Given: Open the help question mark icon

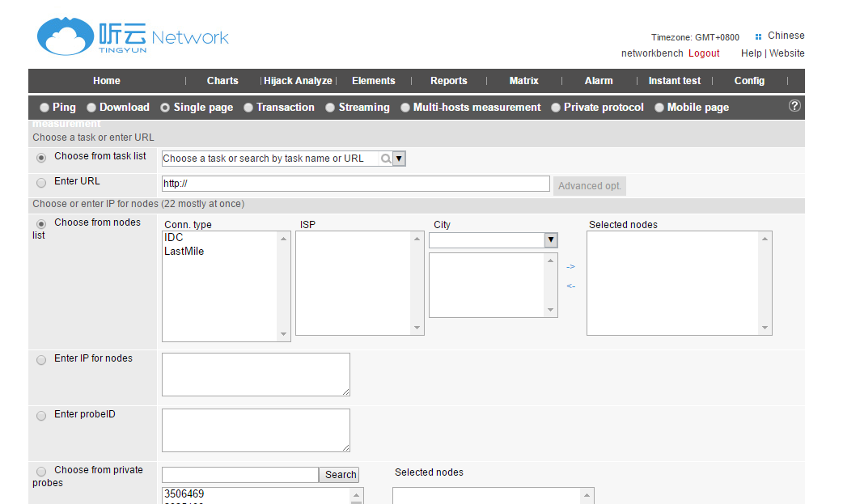Looking at the screenshot, I should click(x=794, y=106).
